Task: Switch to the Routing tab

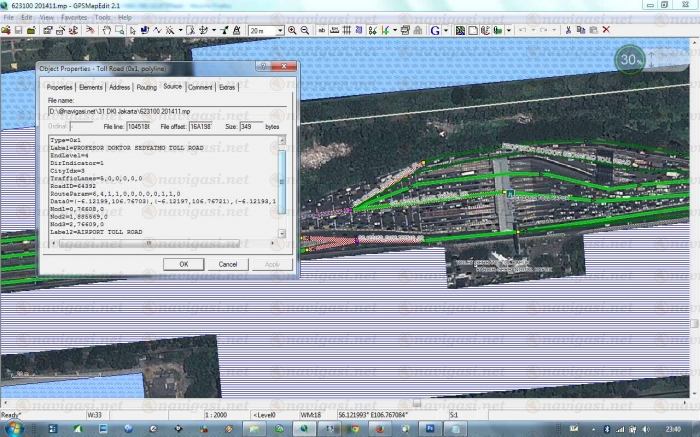Action: coord(147,88)
